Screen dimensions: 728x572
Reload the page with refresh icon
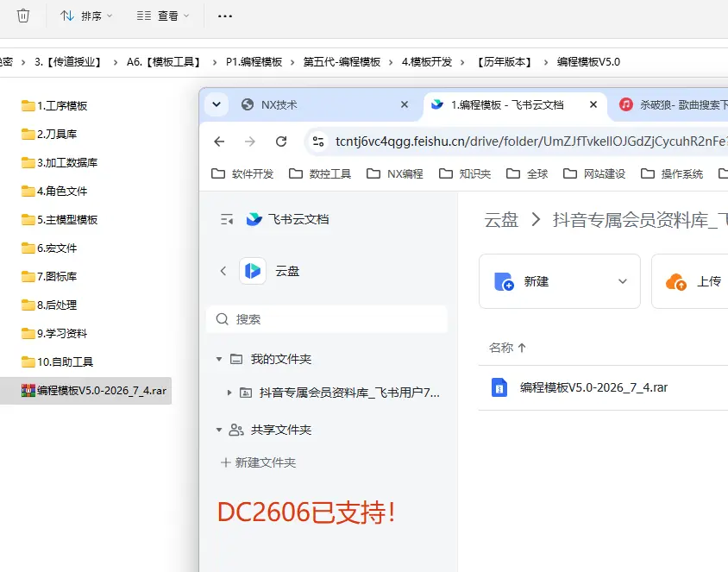click(x=281, y=141)
